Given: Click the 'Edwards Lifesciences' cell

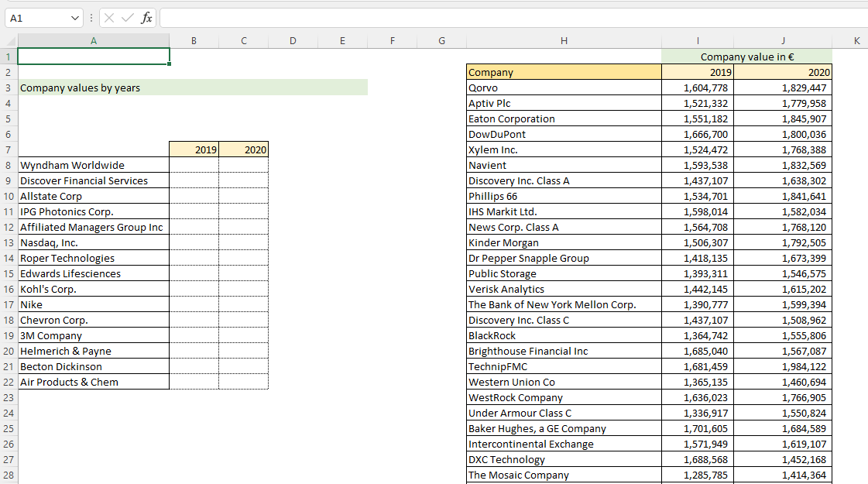Looking at the screenshot, I should pyautogui.click(x=94, y=274).
